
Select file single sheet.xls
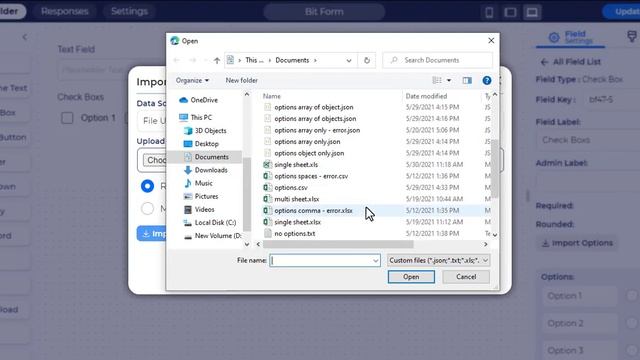pyautogui.click(x=291, y=164)
